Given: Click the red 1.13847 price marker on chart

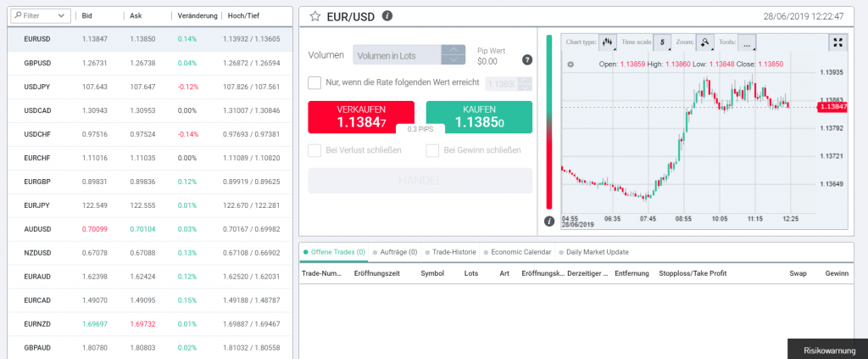Looking at the screenshot, I should pos(832,106).
